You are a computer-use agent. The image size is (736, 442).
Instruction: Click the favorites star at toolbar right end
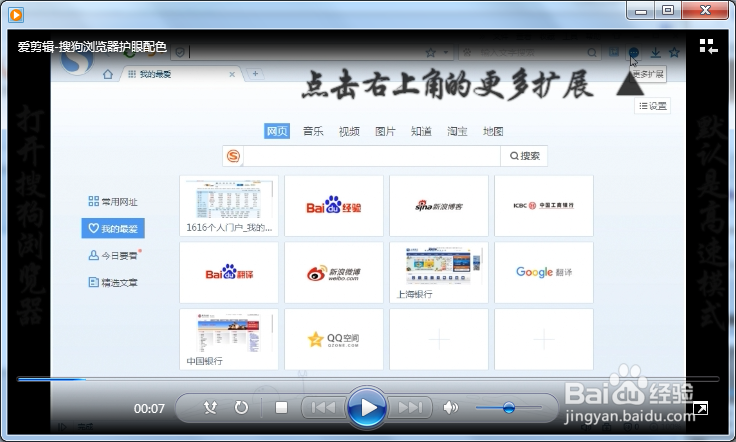(x=675, y=53)
